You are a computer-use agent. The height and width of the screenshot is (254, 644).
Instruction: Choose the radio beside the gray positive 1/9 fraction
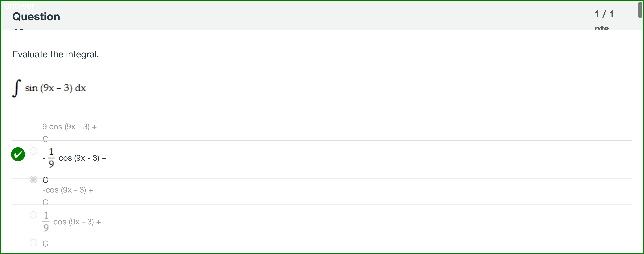(33, 215)
